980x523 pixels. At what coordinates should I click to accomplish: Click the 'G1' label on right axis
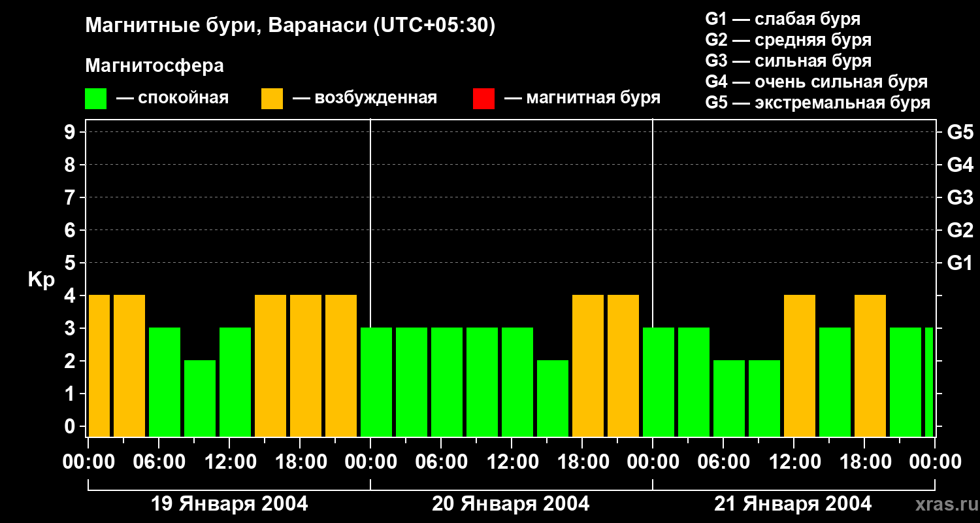pyautogui.click(x=960, y=263)
